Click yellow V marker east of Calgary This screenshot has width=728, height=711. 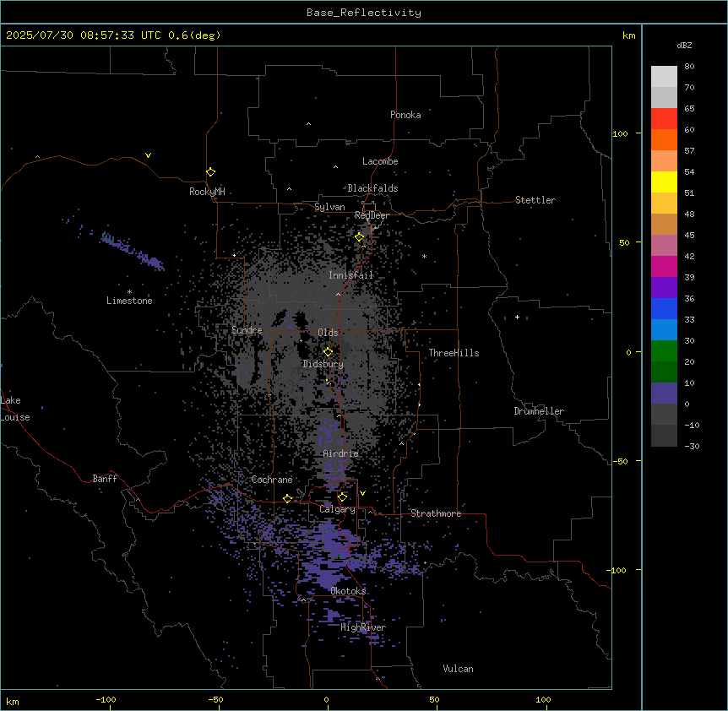[362, 493]
